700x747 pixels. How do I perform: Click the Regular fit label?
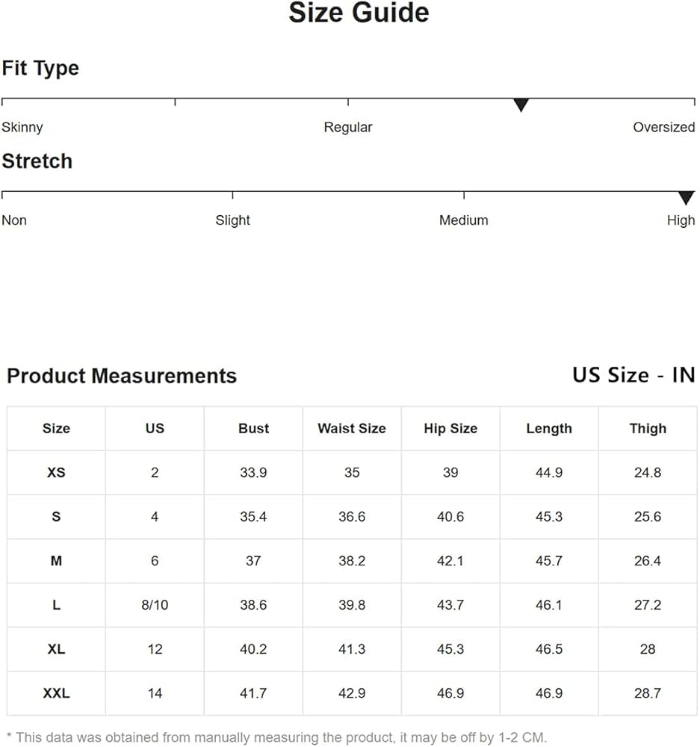click(x=347, y=127)
